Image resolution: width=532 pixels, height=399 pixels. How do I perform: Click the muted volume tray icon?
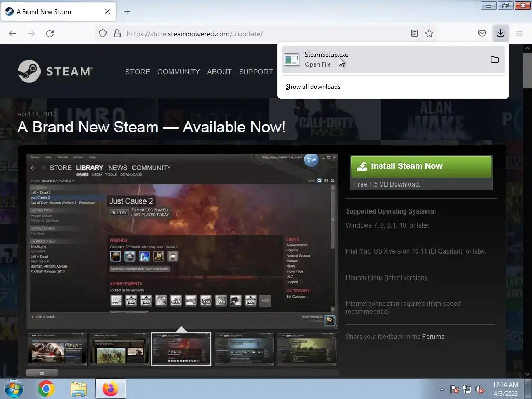tap(480, 389)
